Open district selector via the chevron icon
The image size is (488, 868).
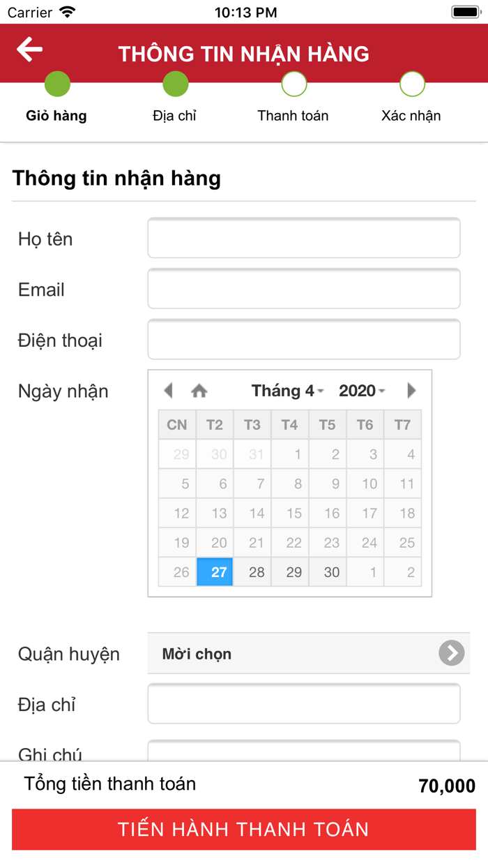(451, 653)
